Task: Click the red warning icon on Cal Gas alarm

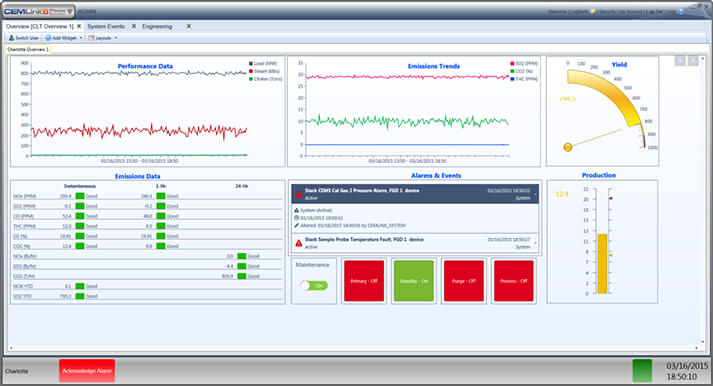Action: click(298, 194)
